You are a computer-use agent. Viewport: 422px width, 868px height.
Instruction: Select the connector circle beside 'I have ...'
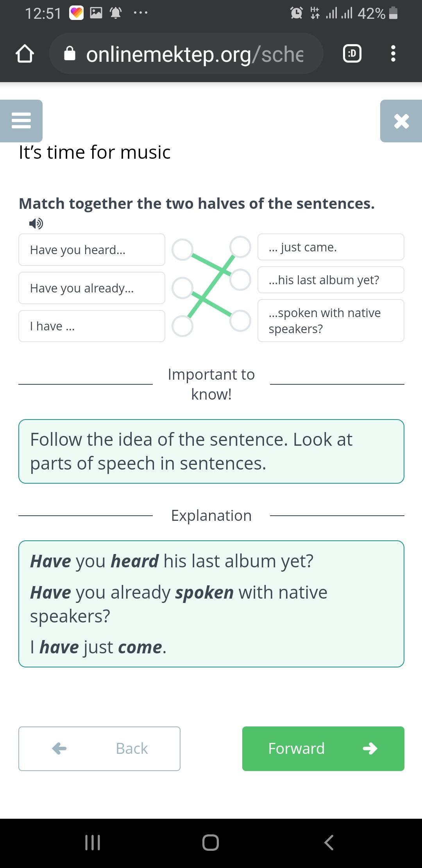[x=182, y=326]
